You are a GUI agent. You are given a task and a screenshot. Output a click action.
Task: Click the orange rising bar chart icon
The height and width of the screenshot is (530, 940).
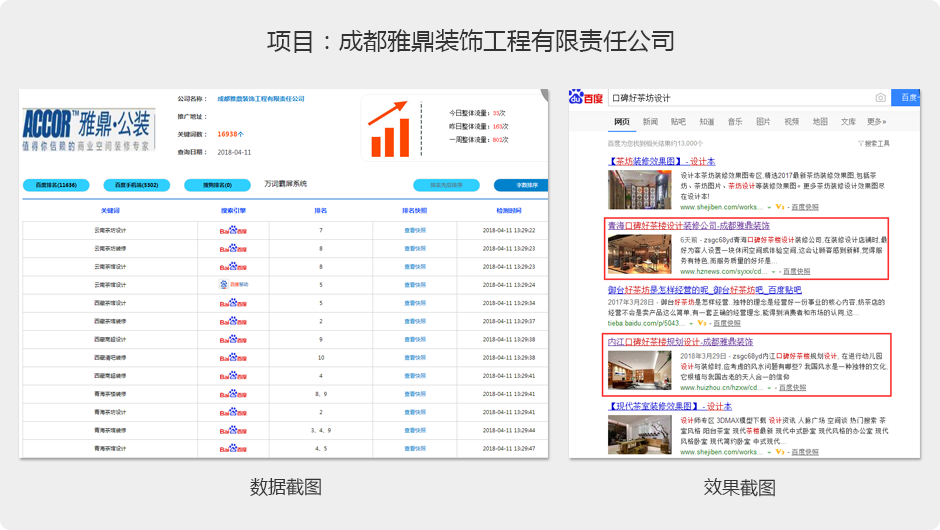pos(390,129)
